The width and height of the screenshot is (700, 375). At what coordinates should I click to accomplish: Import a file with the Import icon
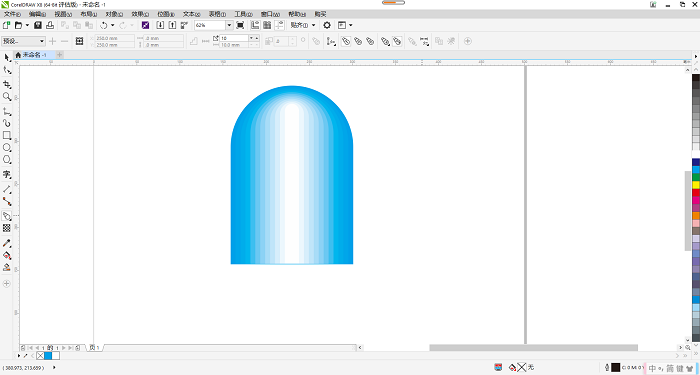[x=160, y=25]
